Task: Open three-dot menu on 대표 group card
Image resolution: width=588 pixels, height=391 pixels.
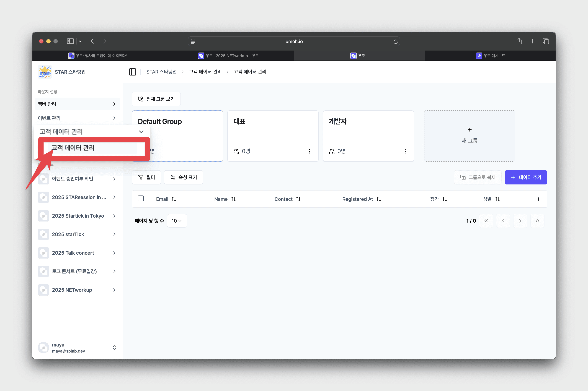Action: point(310,151)
